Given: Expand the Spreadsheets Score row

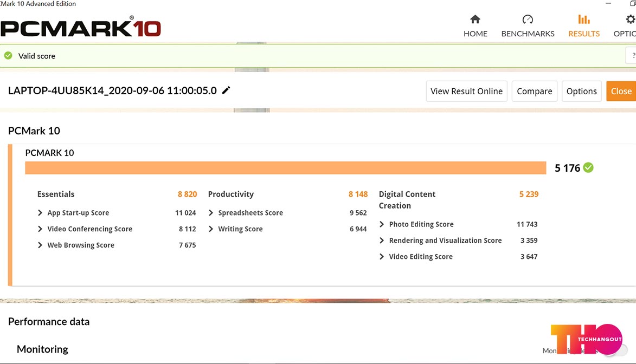Looking at the screenshot, I should point(210,213).
